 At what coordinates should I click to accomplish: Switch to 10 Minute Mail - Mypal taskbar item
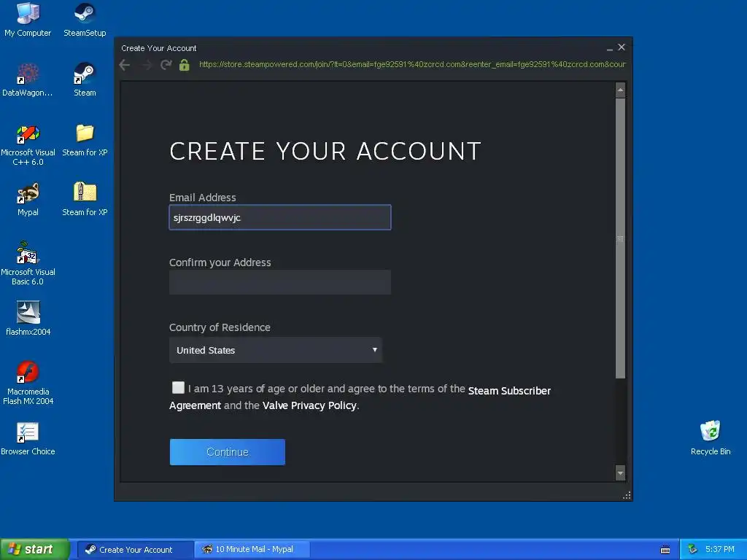pos(252,550)
